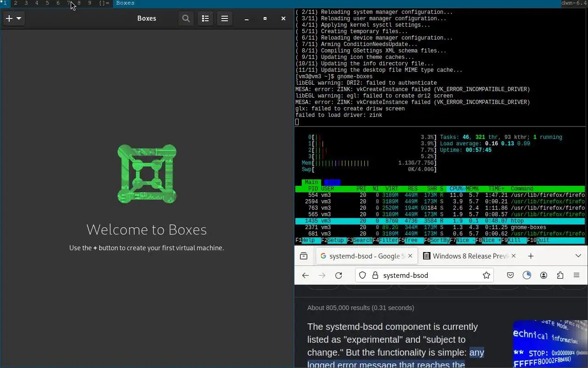Click F2 Setup in htop footer

(x=334, y=240)
